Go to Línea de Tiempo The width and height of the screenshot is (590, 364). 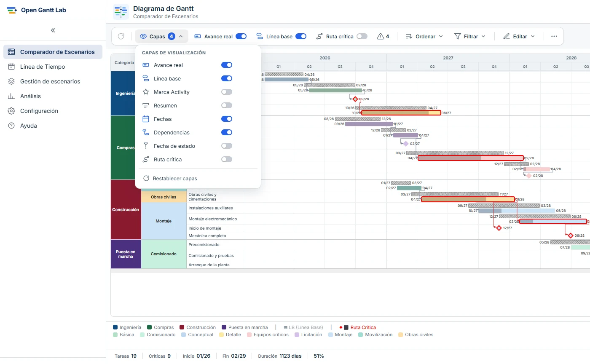pyautogui.click(x=53, y=67)
